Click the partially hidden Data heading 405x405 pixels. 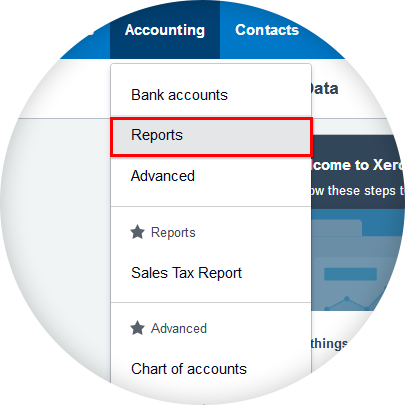[x=325, y=89]
